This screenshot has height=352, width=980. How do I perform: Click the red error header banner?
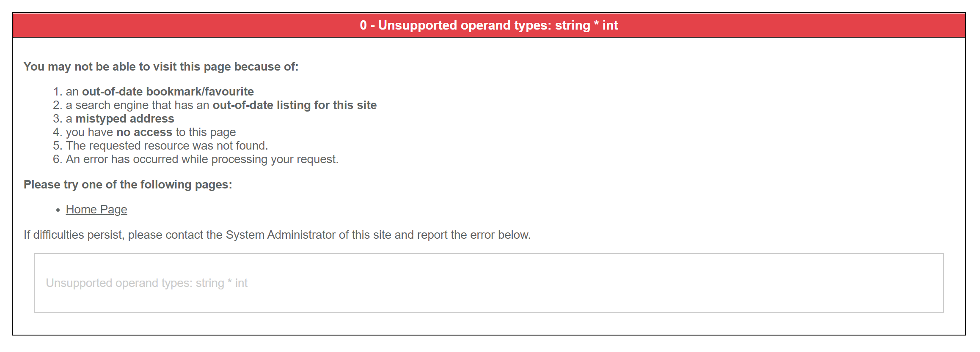489,25
